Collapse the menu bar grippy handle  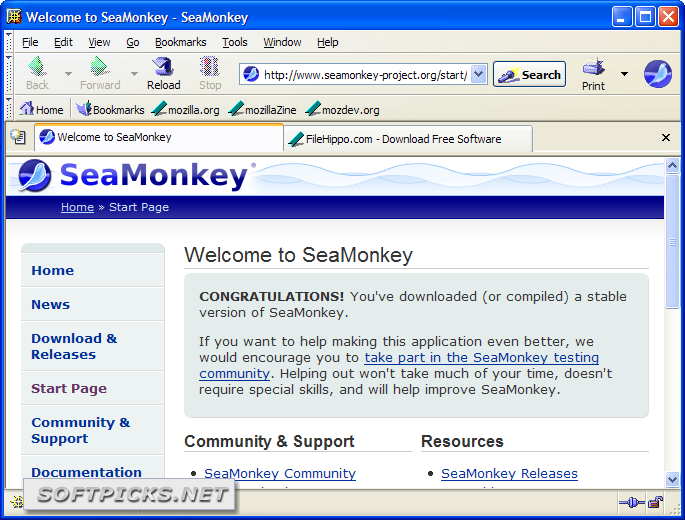click(x=9, y=42)
